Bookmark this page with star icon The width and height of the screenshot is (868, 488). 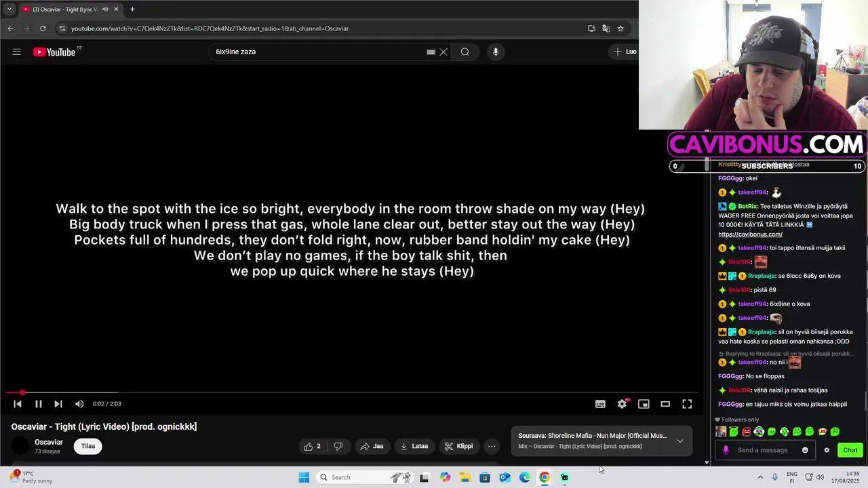tap(620, 28)
